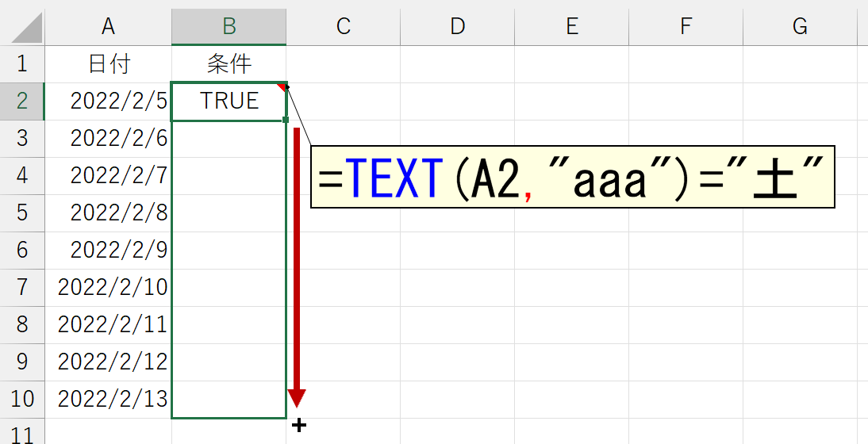Select column A header
Image resolution: width=868 pixels, height=444 pixels.
click(109, 26)
